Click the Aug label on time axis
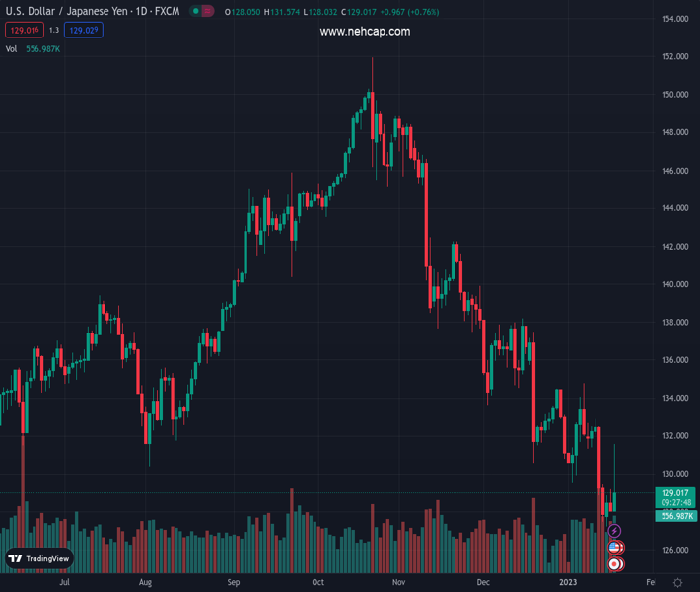The height and width of the screenshot is (592, 700). pyautogui.click(x=145, y=583)
